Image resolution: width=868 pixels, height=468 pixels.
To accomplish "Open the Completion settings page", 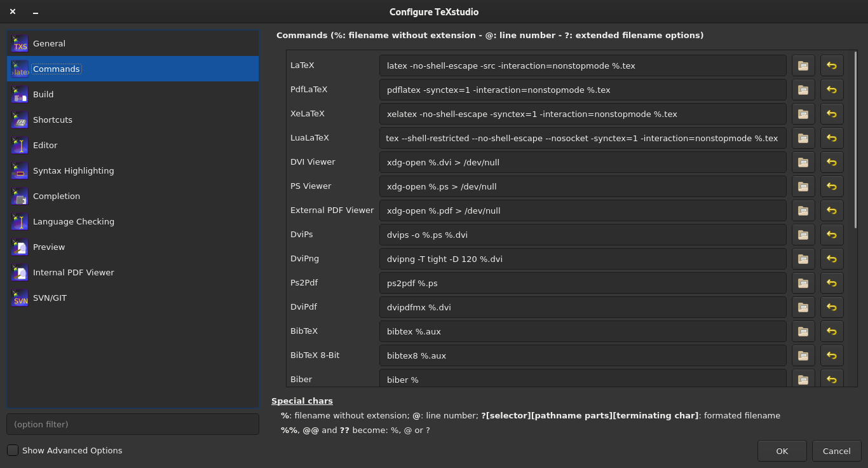I will coord(133,196).
